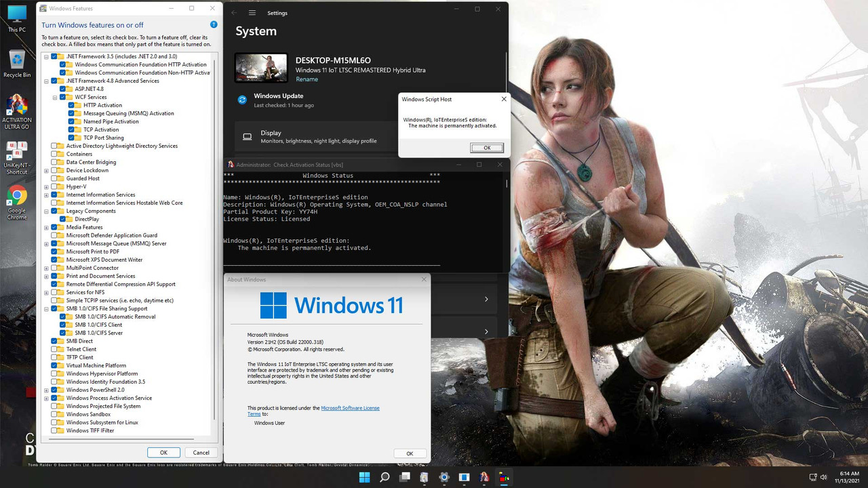Launch Google Chrome from the desktop
This screenshot has width=868, height=488.
[x=17, y=203]
